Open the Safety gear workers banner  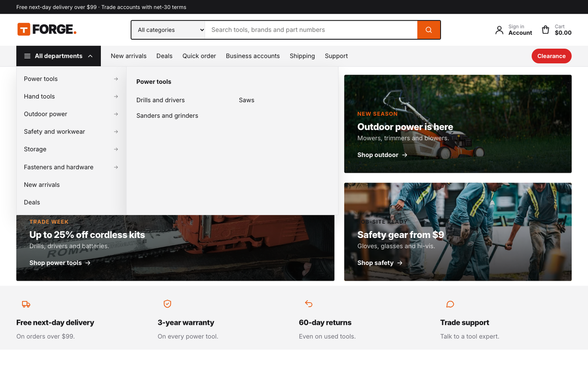458,232
